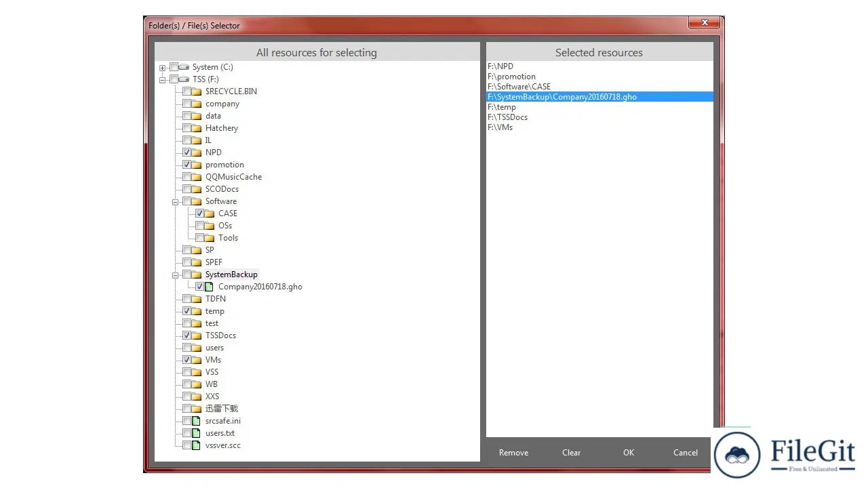Click the Clear button
The width and height of the screenshot is (868, 488).
click(x=571, y=453)
